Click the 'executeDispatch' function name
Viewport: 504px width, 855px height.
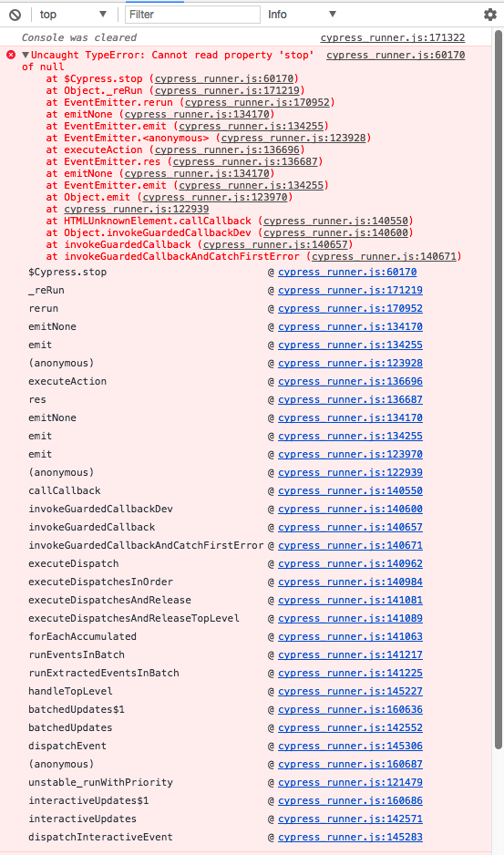tap(74, 564)
